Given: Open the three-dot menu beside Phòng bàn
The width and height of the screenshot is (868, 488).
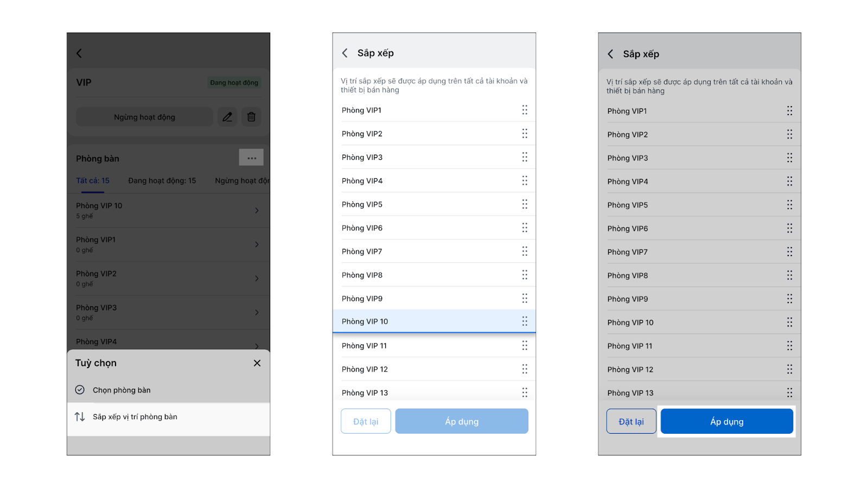Looking at the screenshot, I should 251,158.
